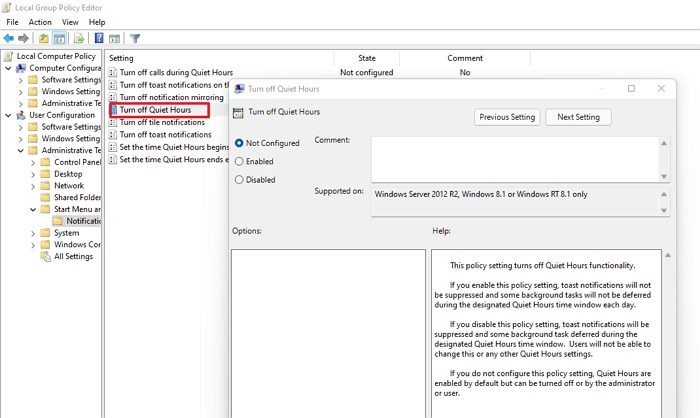Click the Forward arrow toolbar icon
The height and width of the screenshot is (418, 700).
(x=23, y=38)
